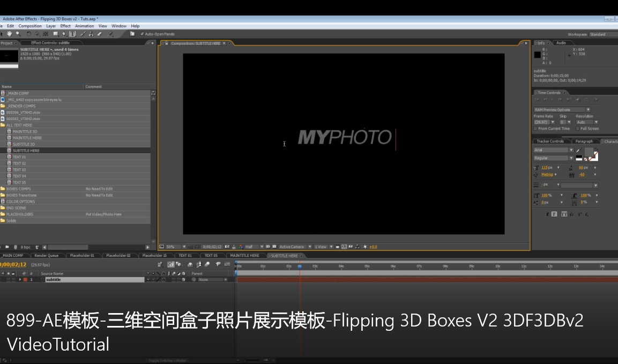The width and height of the screenshot is (618, 364).
Task: Click the eyedropper in Character panel
Action: click(x=578, y=150)
